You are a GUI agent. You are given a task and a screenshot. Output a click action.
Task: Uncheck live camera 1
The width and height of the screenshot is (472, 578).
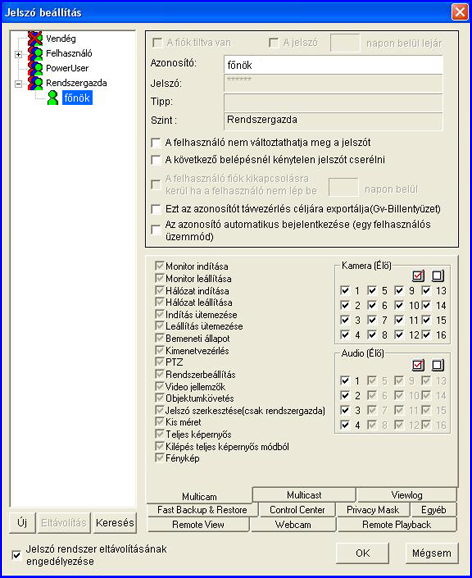[345, 290]
